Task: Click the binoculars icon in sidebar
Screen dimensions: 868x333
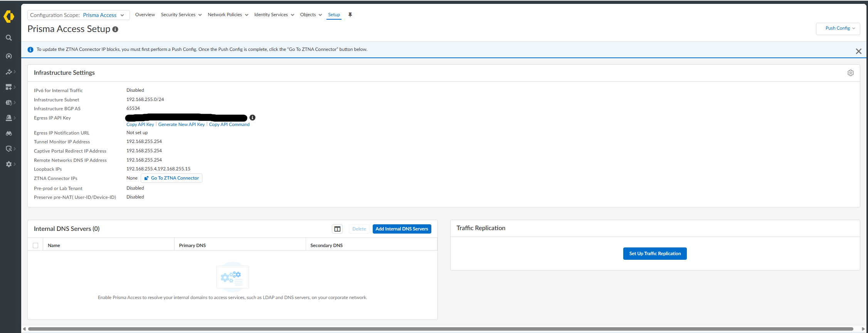Action: pyautogui.click(x=9, y=133)
